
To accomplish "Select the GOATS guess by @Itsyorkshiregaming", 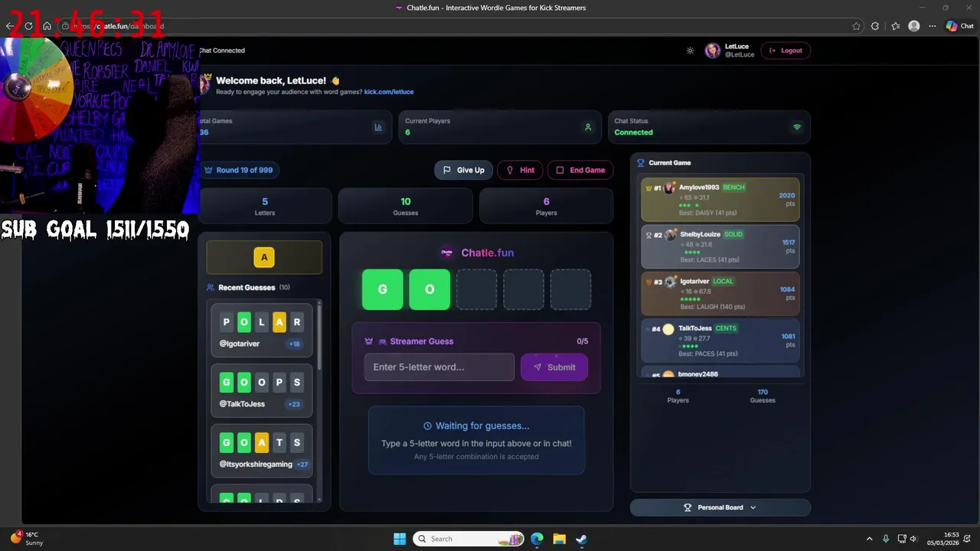I will 262,450.
